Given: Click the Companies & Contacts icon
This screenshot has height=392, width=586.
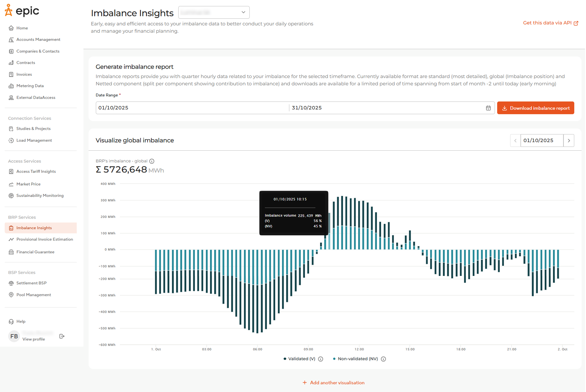Looking at the screenshot, I should point(11,51).
